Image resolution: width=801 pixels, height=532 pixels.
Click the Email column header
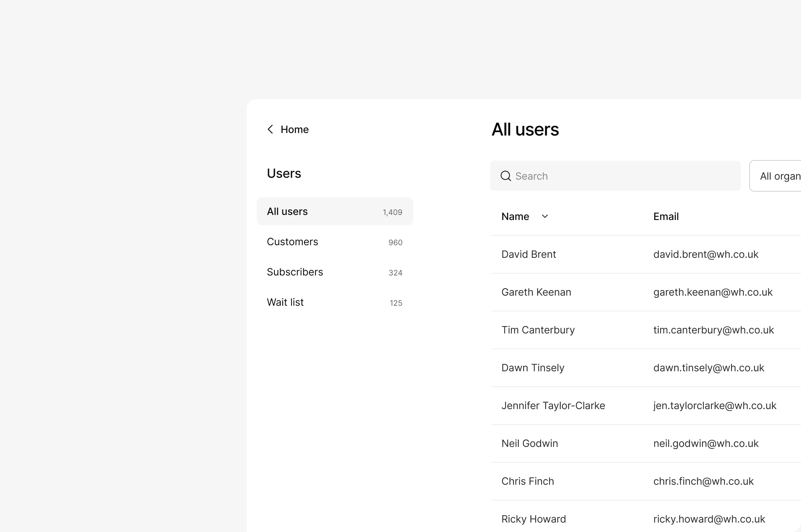tap(666, 216)
